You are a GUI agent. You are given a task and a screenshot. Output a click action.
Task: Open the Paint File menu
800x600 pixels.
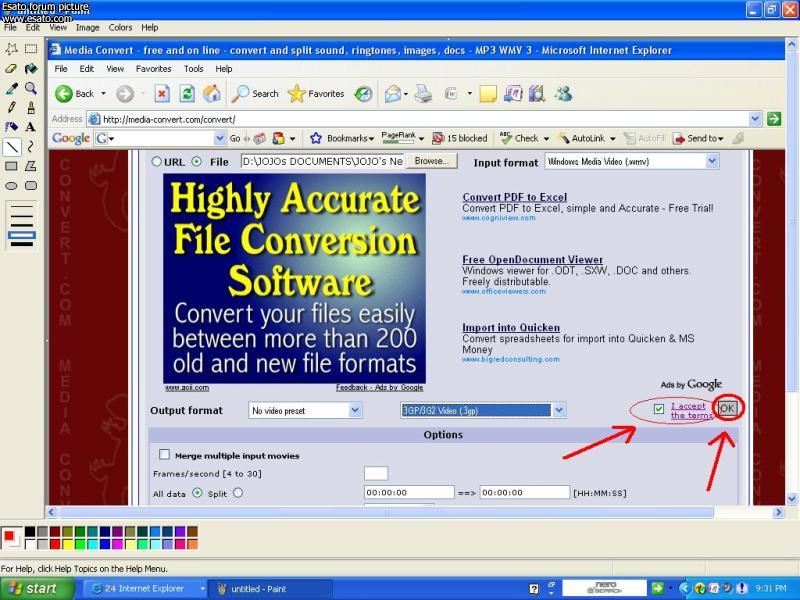coord(10,28)
